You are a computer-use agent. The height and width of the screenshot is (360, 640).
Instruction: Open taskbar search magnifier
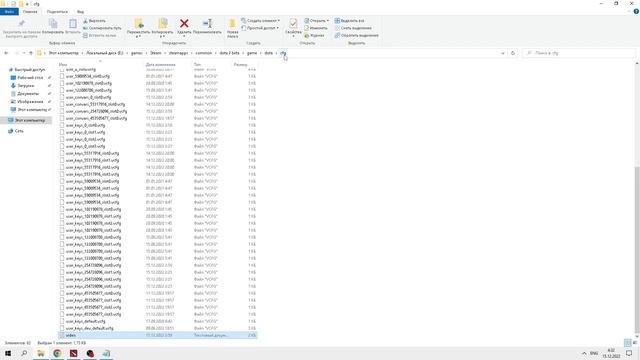click(x=24, y=353)
